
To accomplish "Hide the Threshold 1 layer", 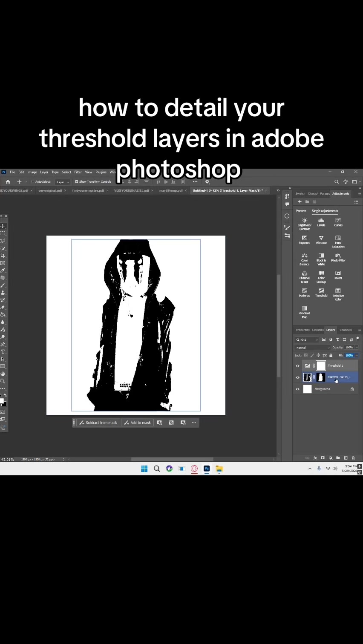I will [x=297, y=365].
